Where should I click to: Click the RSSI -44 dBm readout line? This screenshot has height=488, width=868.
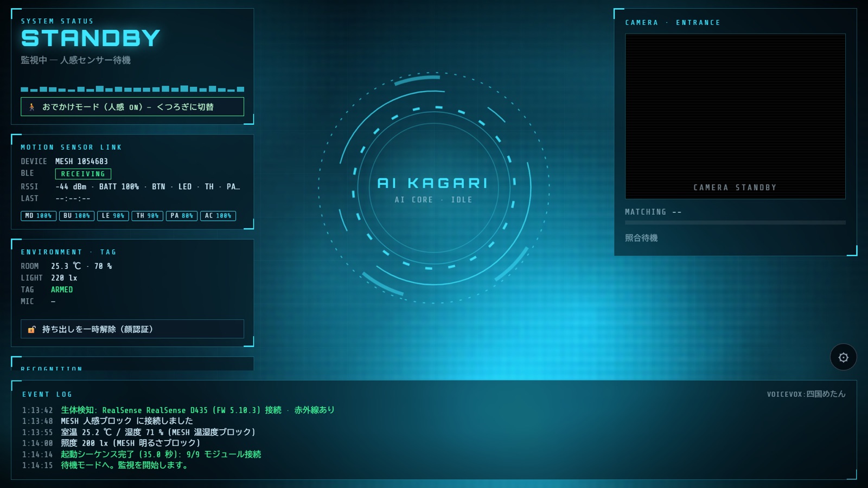coord(148,187)
